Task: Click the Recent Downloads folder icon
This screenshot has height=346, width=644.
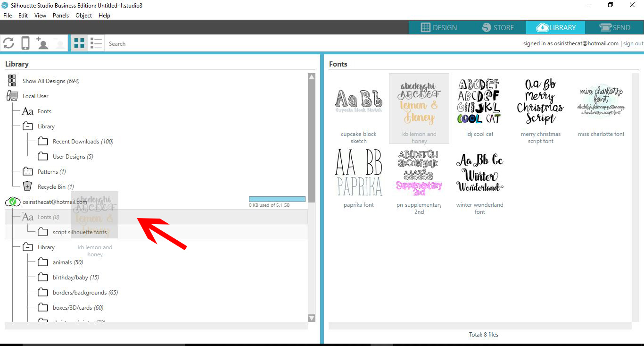Action: point(43,141)
